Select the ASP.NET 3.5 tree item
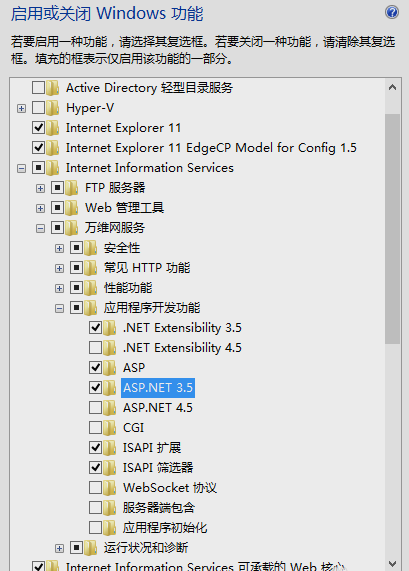 point(158,387)
